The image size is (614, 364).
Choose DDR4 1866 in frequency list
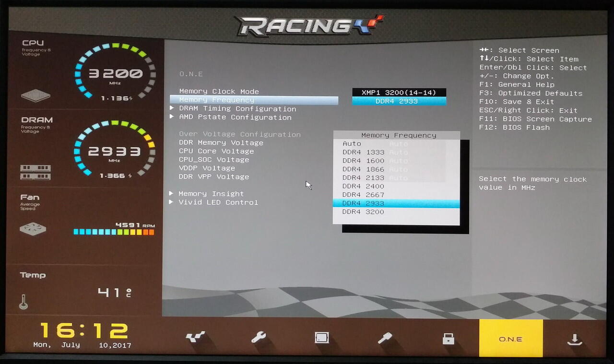(x=396, y=169)
